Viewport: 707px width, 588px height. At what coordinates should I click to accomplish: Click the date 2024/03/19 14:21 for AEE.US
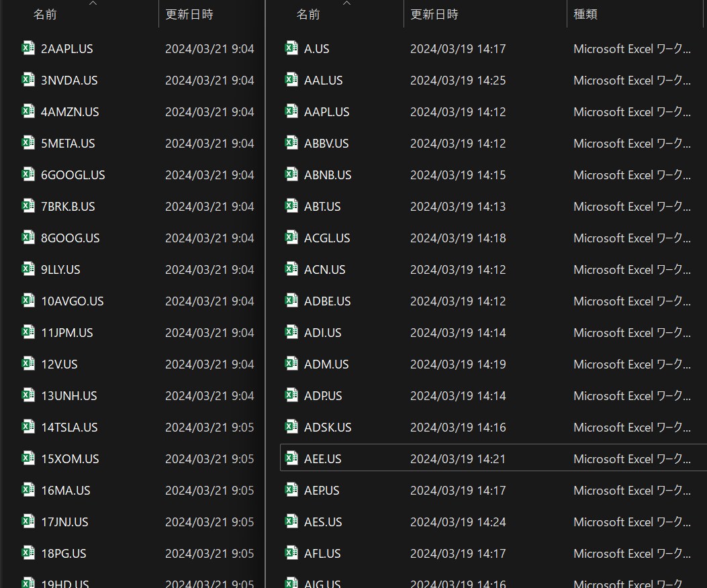point(458,459)
